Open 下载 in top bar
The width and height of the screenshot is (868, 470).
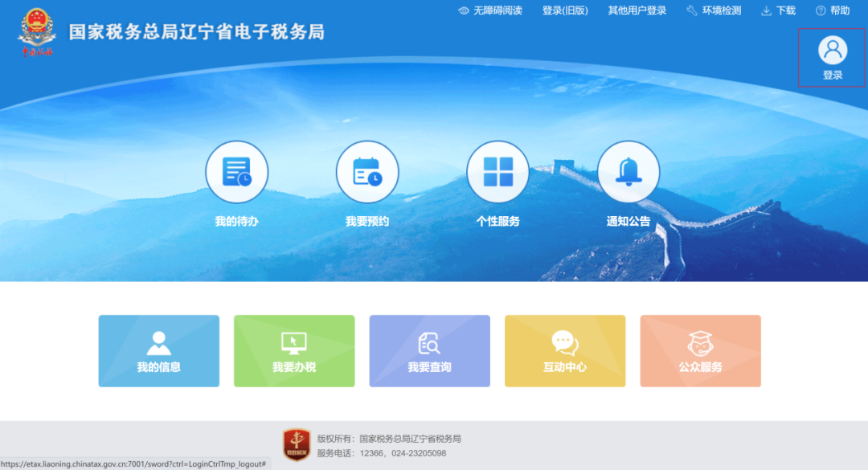(785, 10)
